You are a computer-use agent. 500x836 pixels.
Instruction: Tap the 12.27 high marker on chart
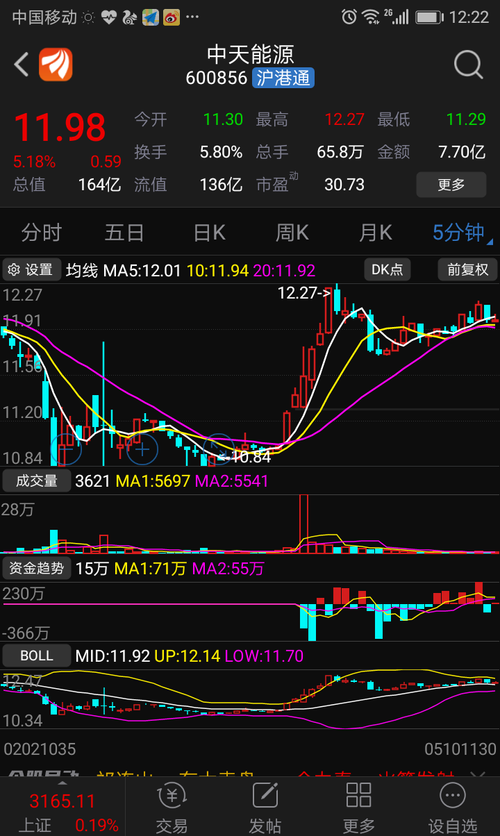[304, 293]
